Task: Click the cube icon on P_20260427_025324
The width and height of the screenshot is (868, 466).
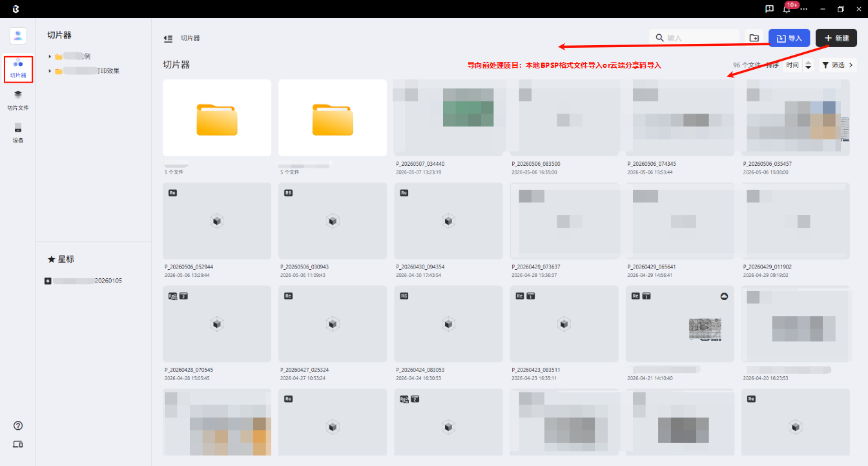Action: coord(333,324)
